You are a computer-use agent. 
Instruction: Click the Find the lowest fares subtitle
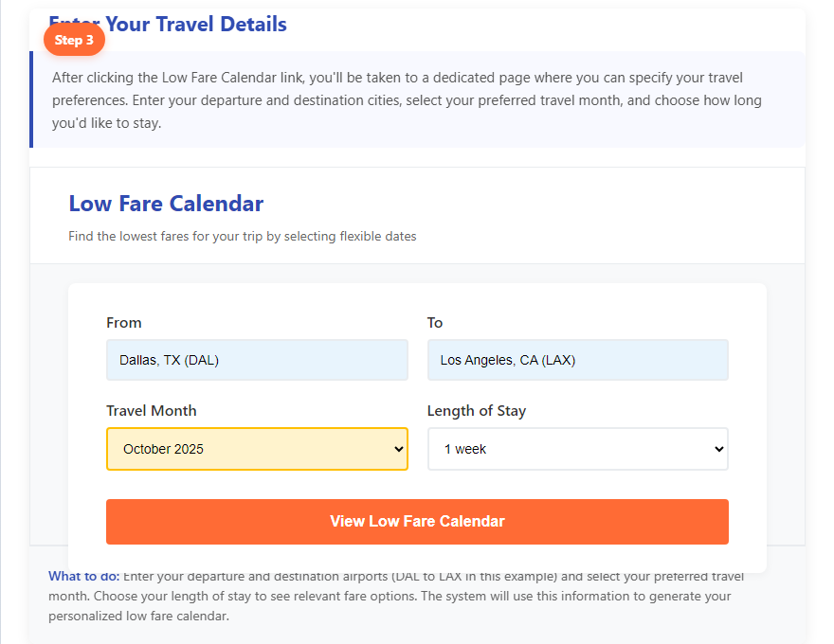[242, 236]
